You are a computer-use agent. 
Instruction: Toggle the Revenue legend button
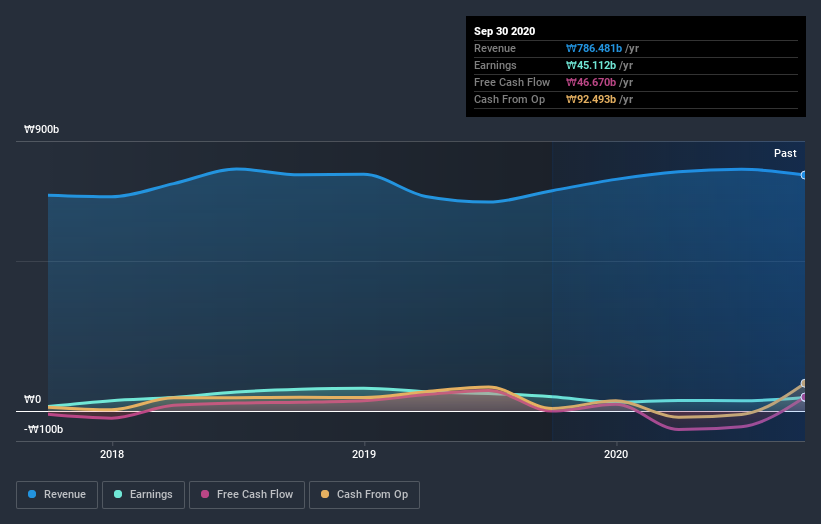[57, 495]
